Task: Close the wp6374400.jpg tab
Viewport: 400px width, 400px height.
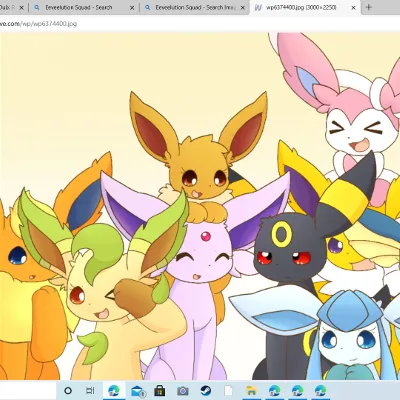Action: [x=353, y=8]
